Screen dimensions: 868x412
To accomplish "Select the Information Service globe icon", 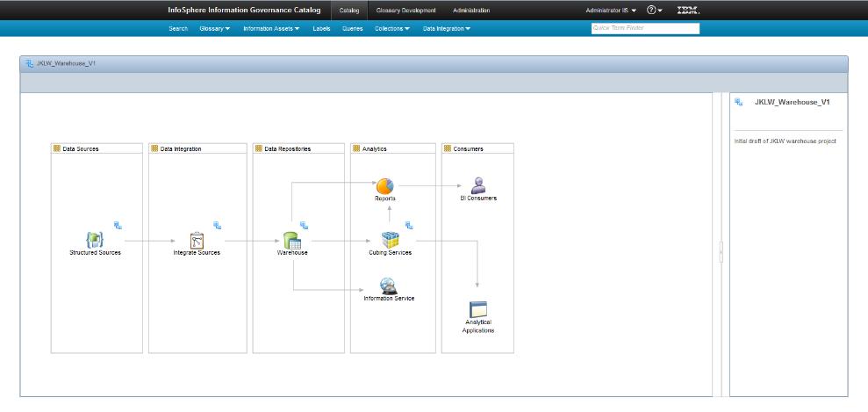I will click(x=389, y=286).
